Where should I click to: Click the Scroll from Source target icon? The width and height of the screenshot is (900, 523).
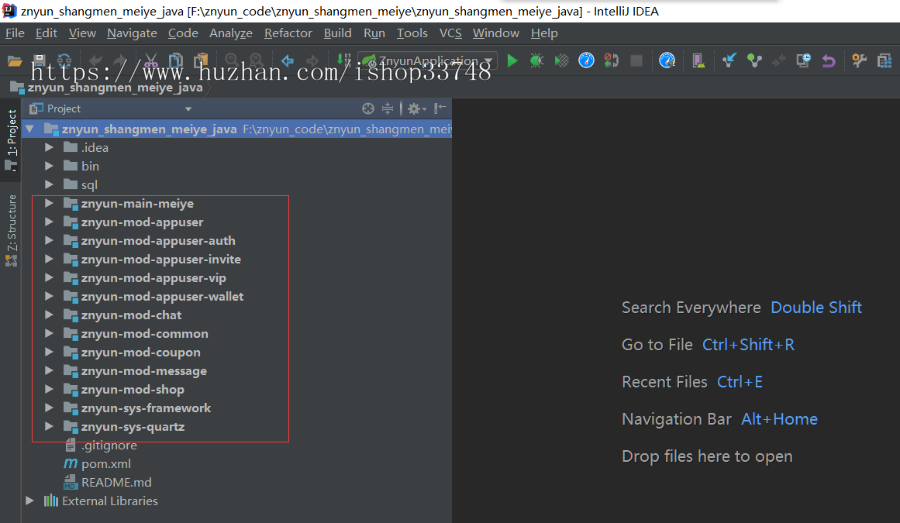click(368, 108)
